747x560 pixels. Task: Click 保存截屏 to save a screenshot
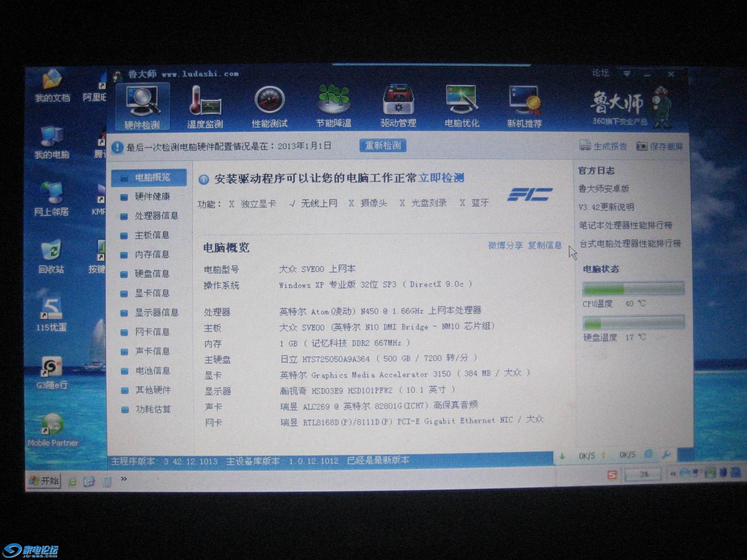pyautogui.click(x=659, y=147)
